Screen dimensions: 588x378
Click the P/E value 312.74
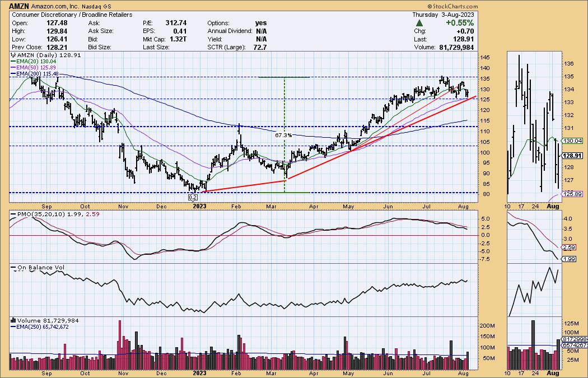coord(176,23)
